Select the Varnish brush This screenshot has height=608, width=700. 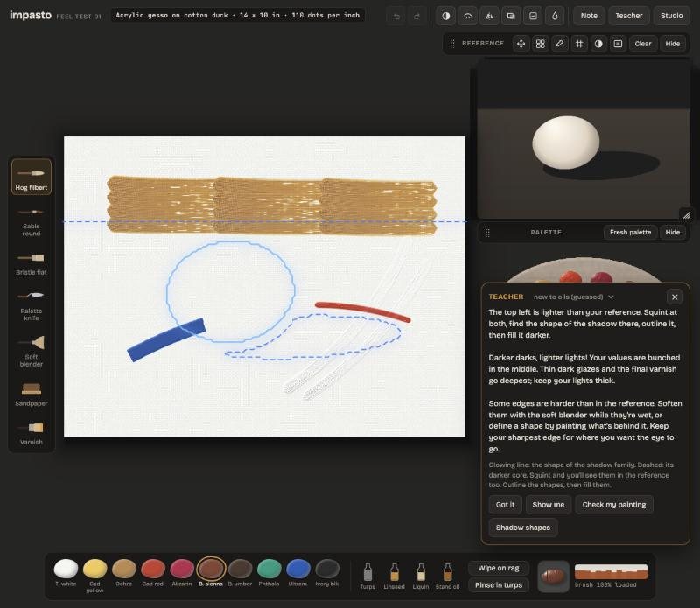click(31, 433)
